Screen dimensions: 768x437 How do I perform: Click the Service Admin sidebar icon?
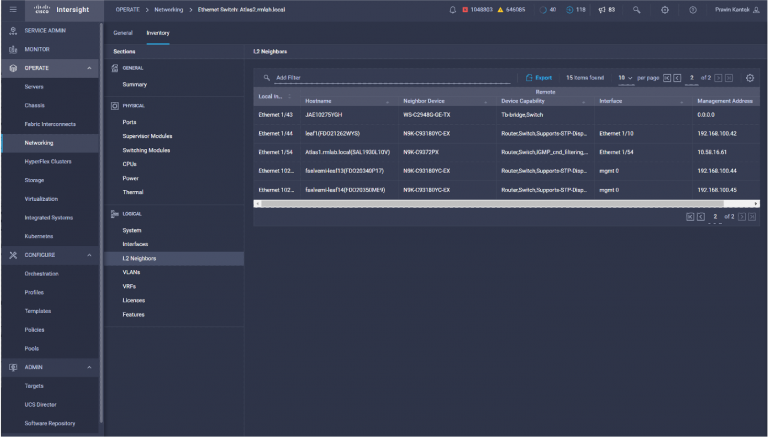coord(13,30)
